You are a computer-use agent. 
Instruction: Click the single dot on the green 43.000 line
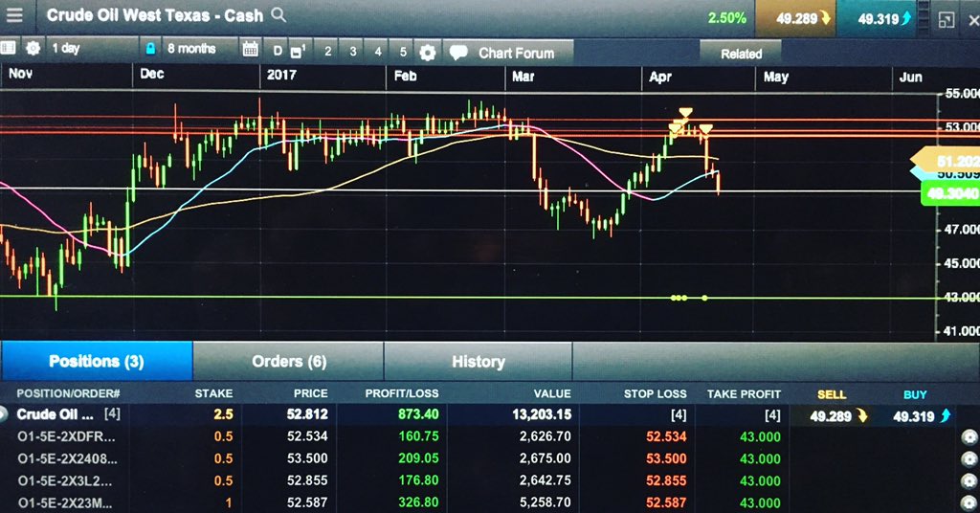(x=705, y=298)
